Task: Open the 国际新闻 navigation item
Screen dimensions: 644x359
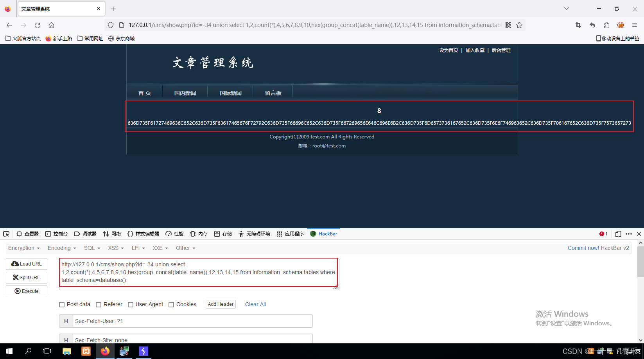Action: [x=230, y=93]
